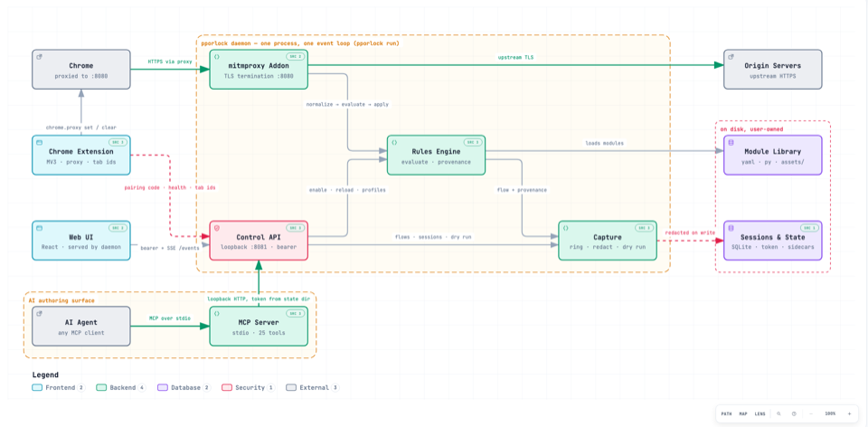Image resolution: width=868 pixels, height=427 pixels.
Task: Click the database icon on Module Library
Action: click(x=731, y=142)
